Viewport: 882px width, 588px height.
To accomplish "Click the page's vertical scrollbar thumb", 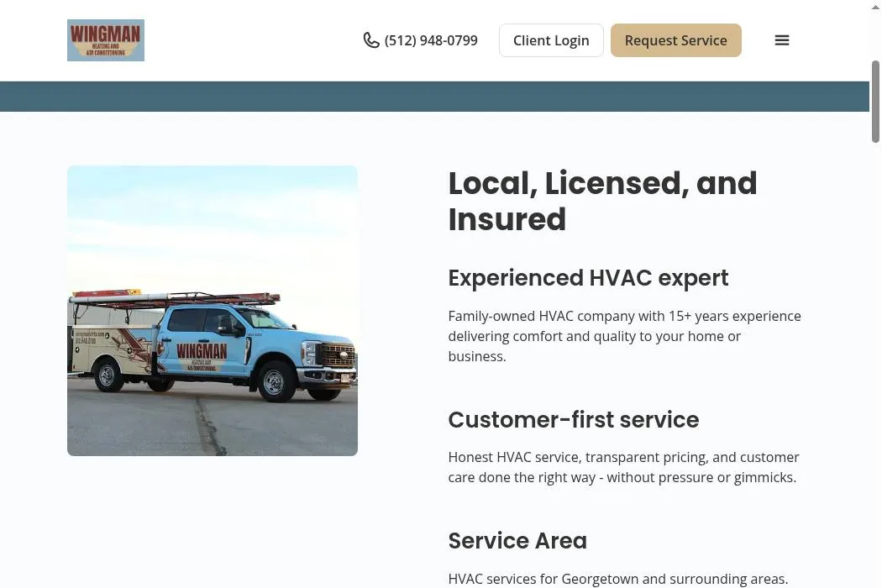I will (875, 102).
